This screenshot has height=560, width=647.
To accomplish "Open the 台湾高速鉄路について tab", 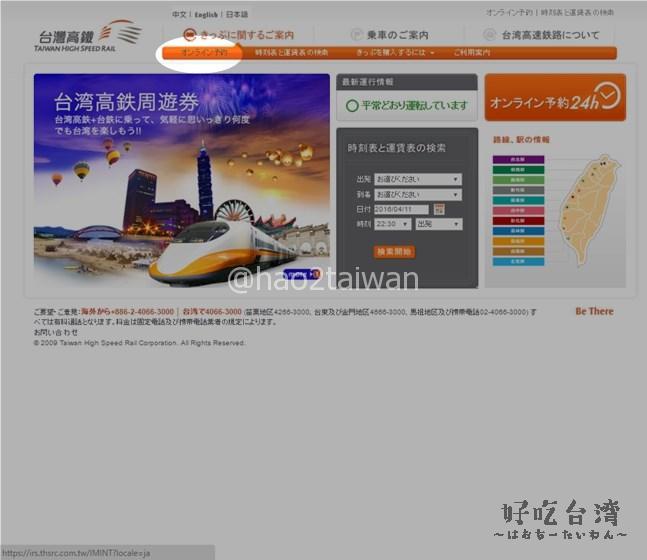I will 550,34.
